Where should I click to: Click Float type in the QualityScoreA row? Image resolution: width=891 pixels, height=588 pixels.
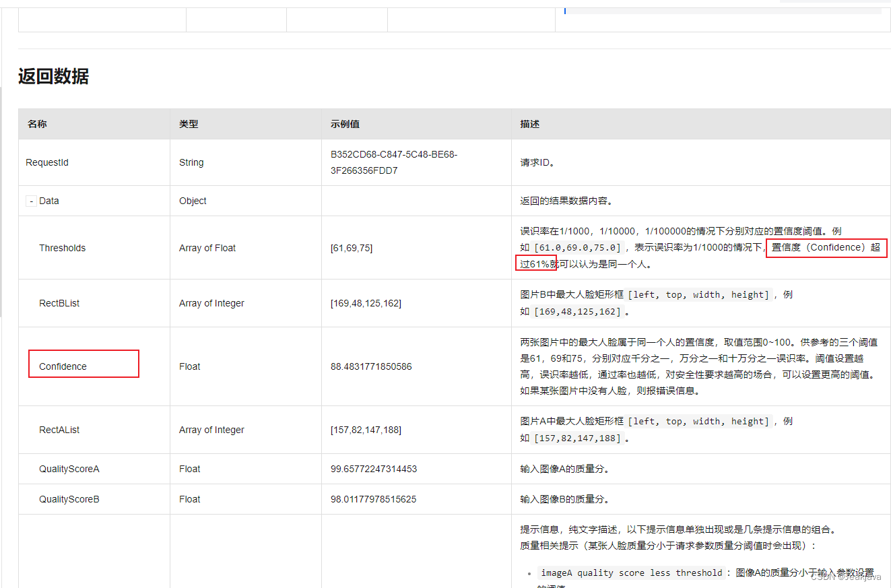coord(190,469)
